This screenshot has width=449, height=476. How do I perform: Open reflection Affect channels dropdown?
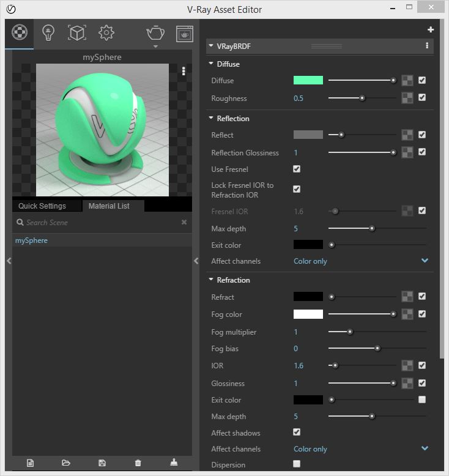tap(361, 261)
